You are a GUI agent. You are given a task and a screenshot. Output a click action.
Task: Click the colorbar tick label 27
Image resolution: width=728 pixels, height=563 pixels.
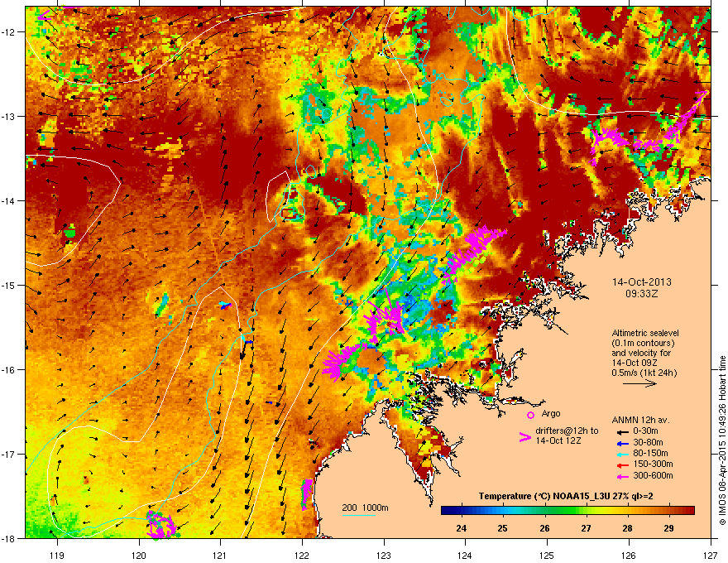tap(586, 528)
